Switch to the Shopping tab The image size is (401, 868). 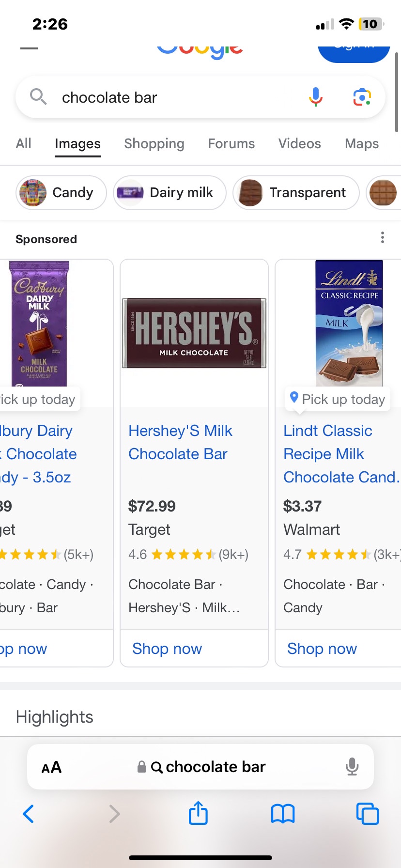pos(154,143)
